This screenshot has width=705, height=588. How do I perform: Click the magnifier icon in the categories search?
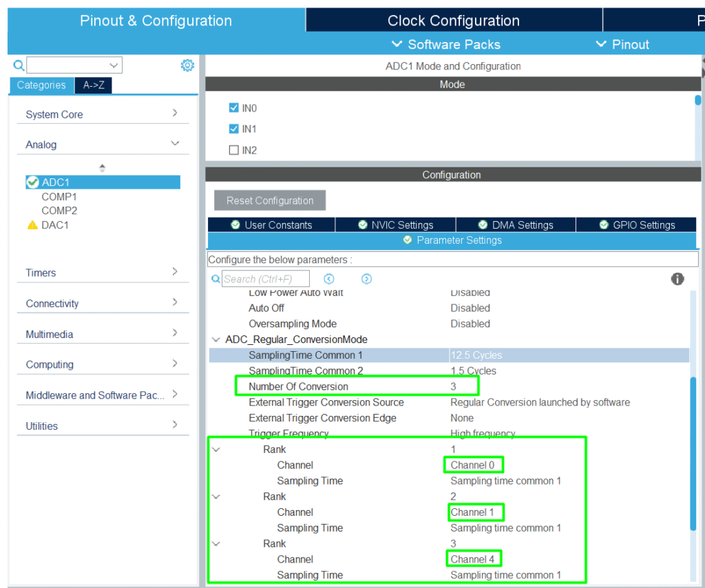coord(19,65)
